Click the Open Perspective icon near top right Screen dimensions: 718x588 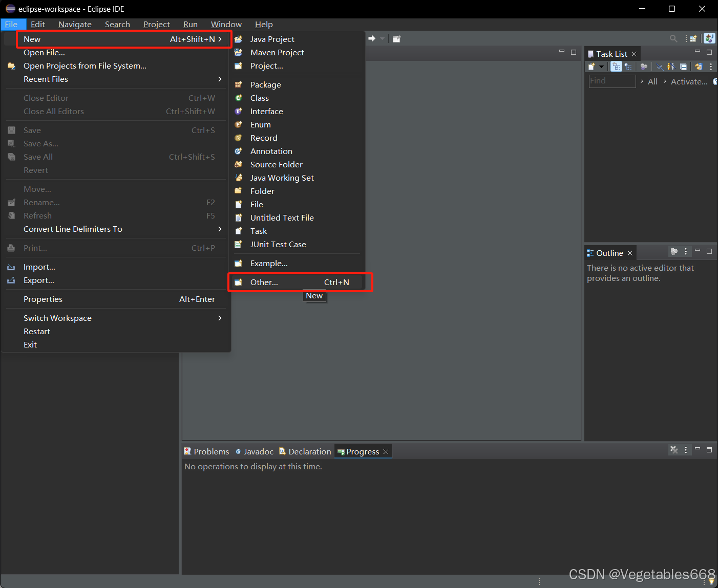coord(693,38)
